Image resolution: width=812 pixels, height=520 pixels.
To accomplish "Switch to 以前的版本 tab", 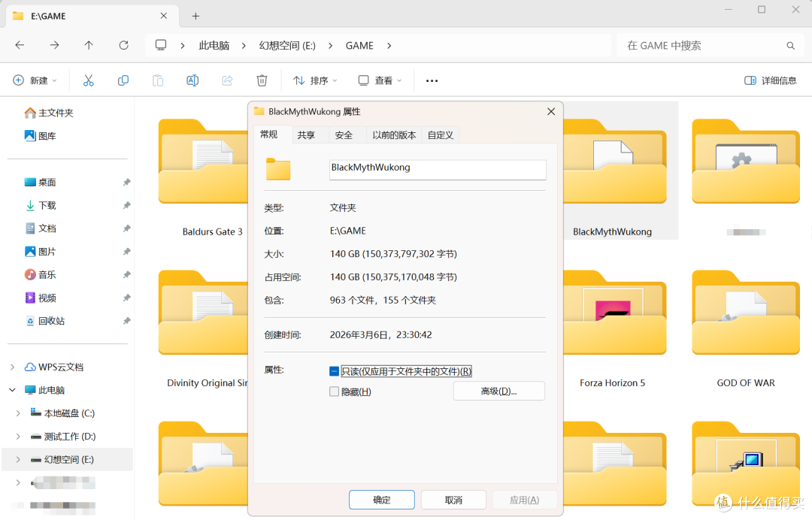I will point(394,135).
